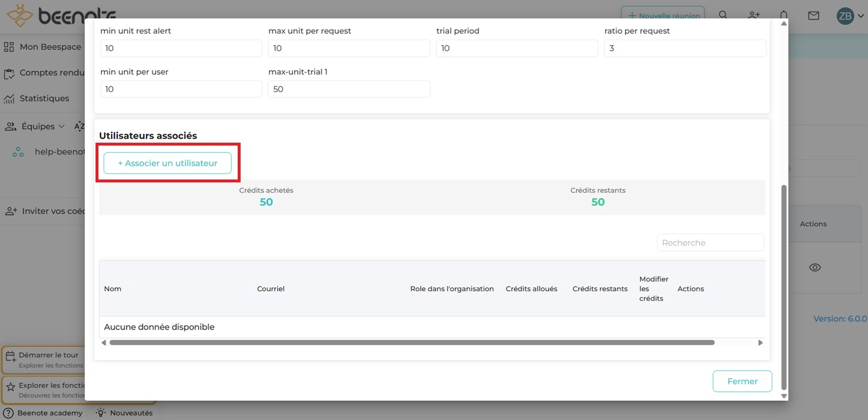This screenshot has height=420, width=868.
Task: Expand the Équipes chevron
Action: 60,127
